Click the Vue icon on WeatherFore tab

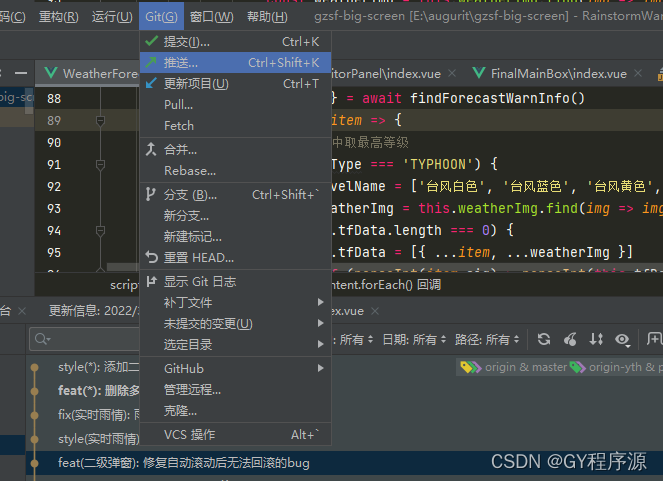pyautogui.click(x=51, y=73)
